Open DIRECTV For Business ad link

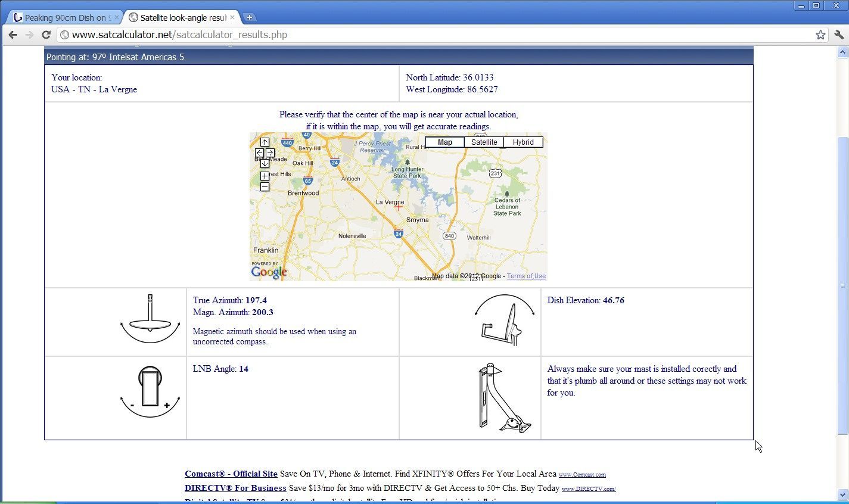coord(235,488)
